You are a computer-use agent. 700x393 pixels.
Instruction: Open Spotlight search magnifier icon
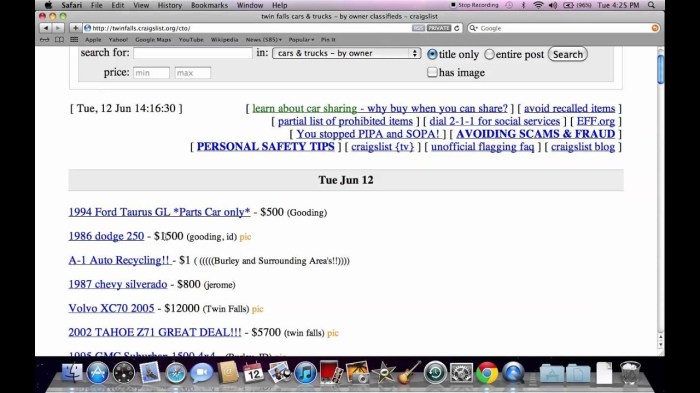pyautogui.click(x=651, y=5)
